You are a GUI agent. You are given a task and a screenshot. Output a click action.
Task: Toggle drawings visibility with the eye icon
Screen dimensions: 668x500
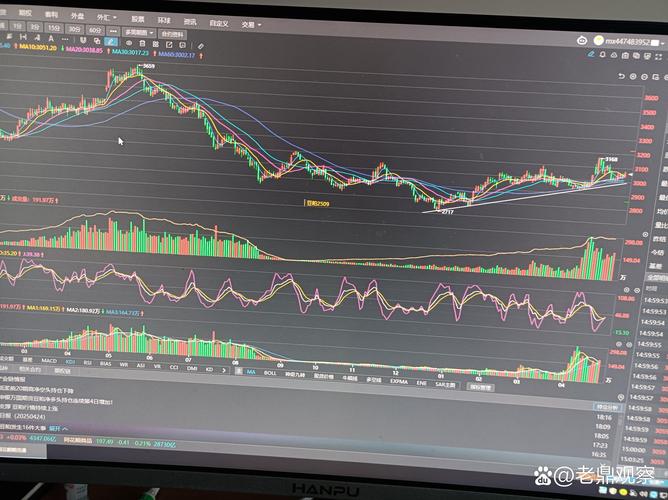[129, 43]
